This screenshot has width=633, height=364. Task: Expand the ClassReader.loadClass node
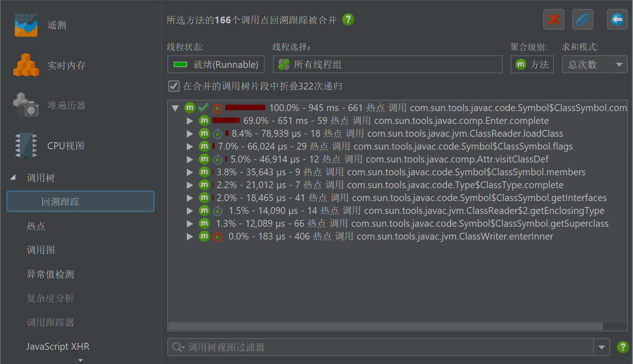coord(190,134)
